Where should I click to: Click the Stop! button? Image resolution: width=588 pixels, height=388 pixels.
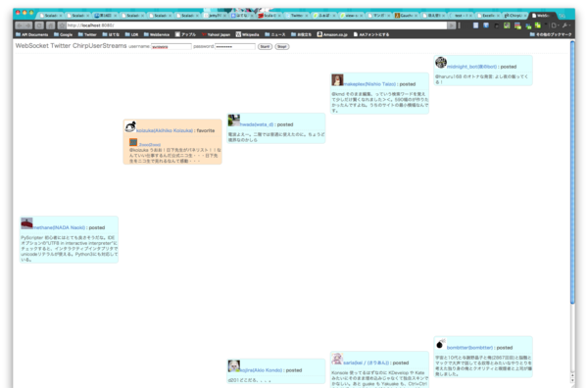pos(282,46)
